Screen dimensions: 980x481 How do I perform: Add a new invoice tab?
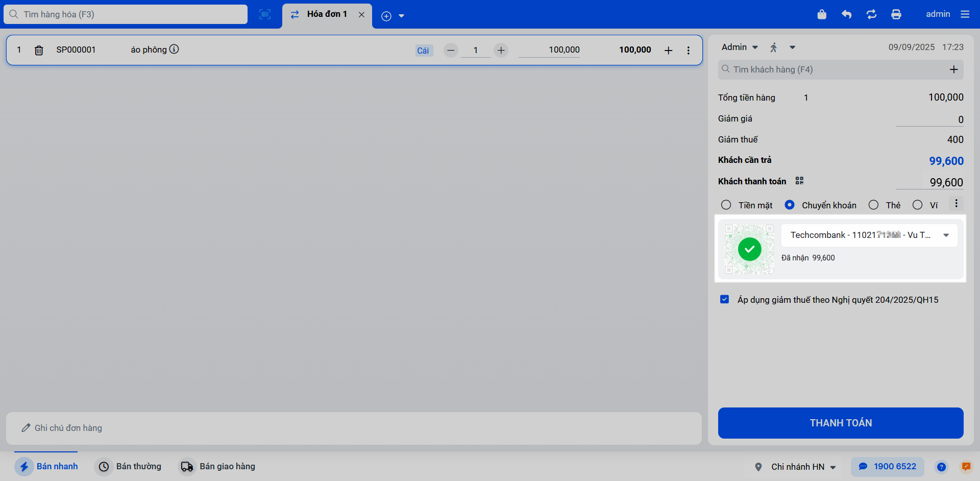(x=386, y=16)
